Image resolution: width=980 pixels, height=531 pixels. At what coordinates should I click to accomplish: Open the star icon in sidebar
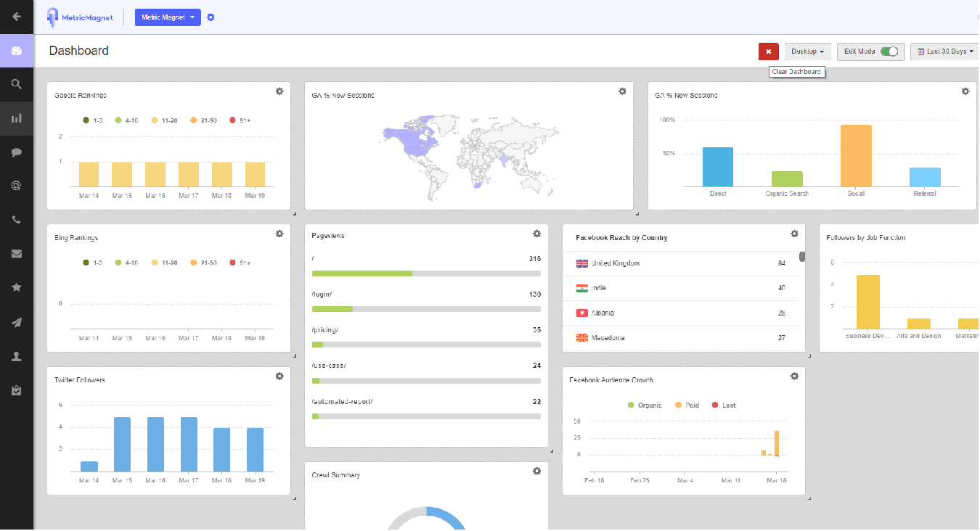coord(17,288)
